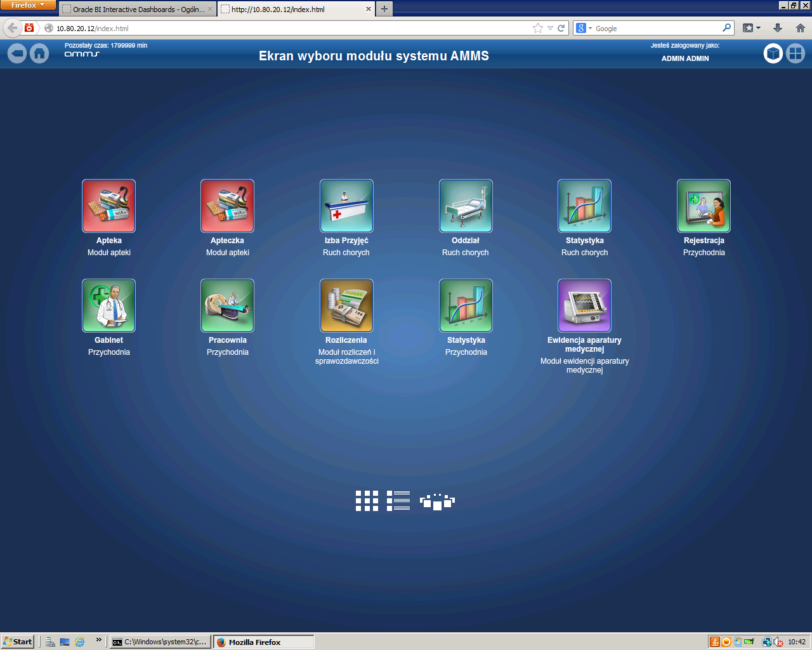Switch to grid view layout

pyautogui.click(x=367, y=501)
